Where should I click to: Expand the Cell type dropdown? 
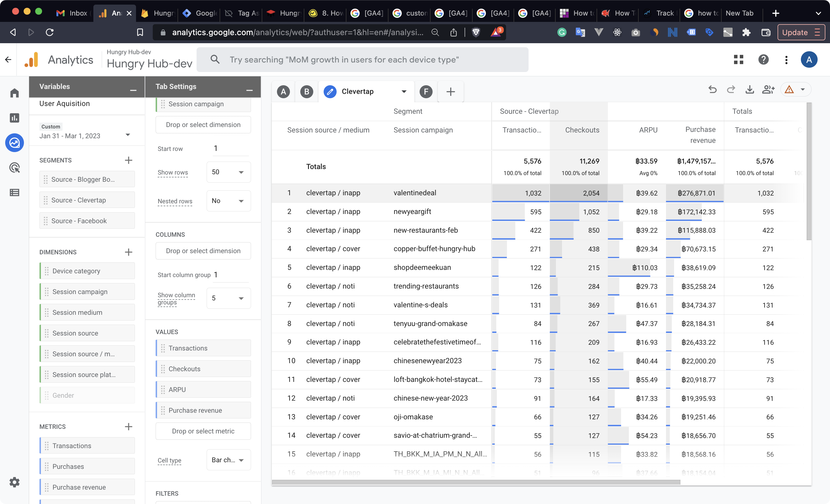tap(228, 460)
